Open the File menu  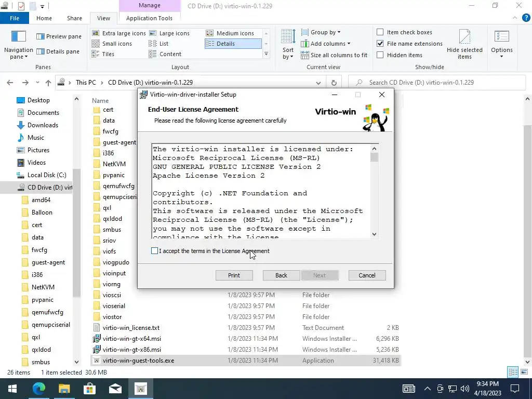pyautogui.click(x=15, y=18)
